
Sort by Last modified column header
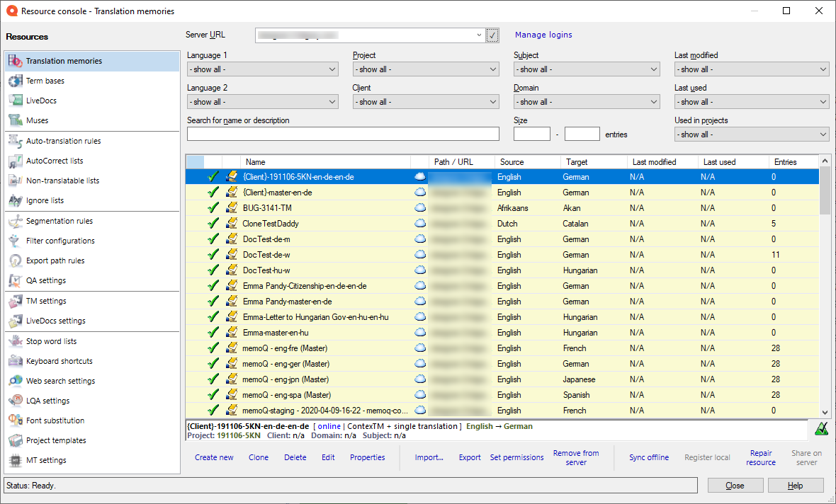click(662, 162)
